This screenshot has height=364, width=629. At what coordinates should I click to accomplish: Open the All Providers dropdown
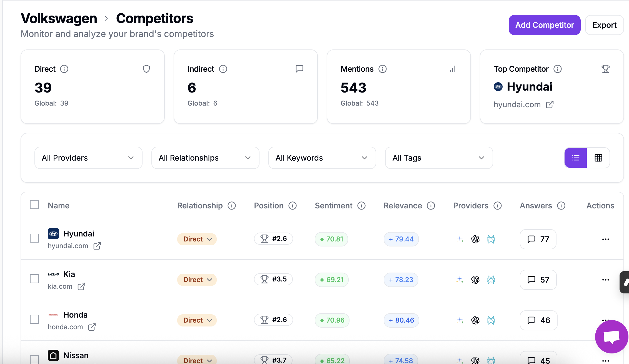[88, 158]
